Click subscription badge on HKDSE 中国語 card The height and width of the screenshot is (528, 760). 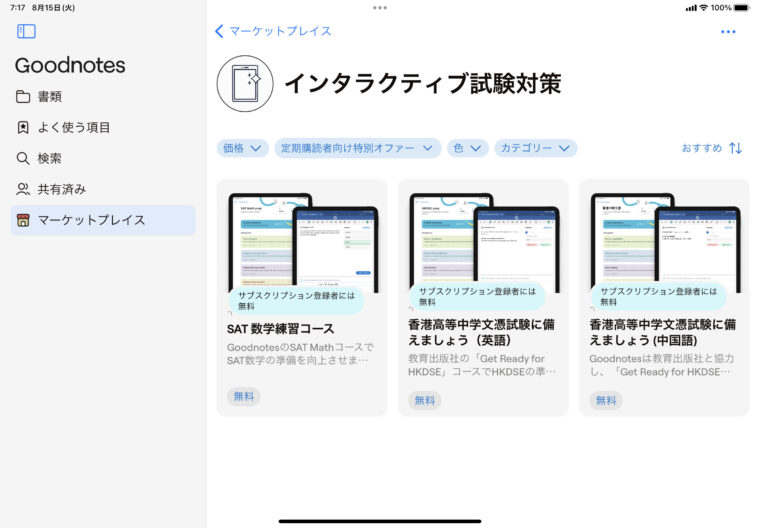[x=659, y=296]
